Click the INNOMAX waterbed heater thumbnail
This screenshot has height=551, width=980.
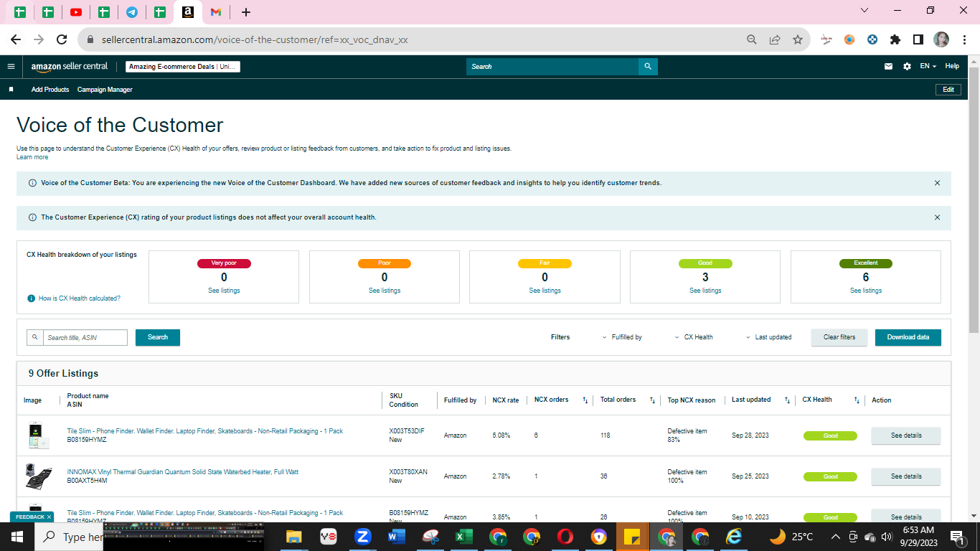pyautogui.click(x=38, y=476)
